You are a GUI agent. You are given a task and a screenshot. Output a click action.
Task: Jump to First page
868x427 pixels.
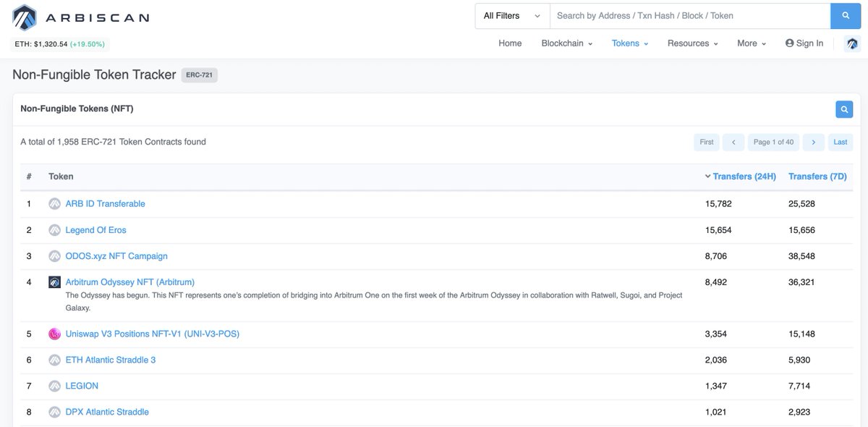(707, 142)
